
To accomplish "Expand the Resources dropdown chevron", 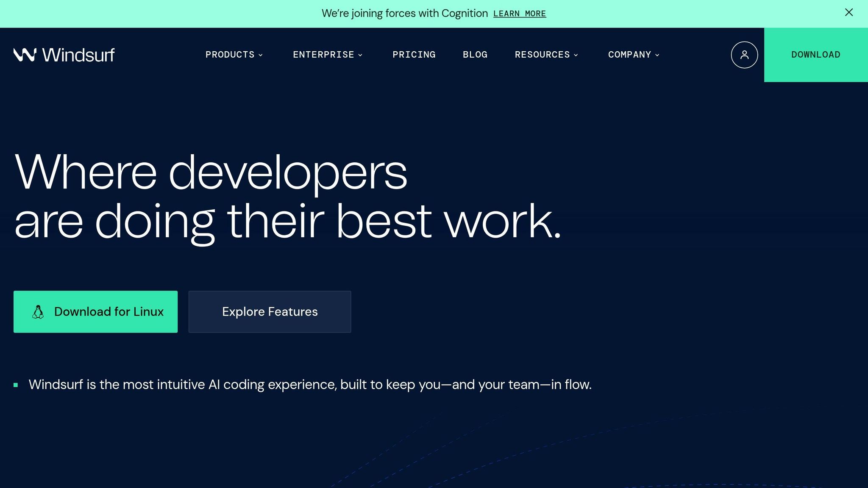I will [x=576, y=55].
